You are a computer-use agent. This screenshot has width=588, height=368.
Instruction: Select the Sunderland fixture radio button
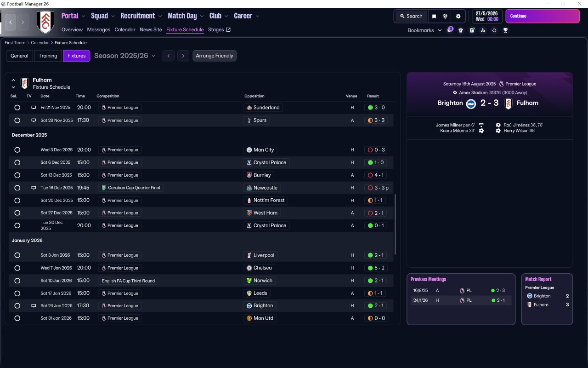(17, 108)
